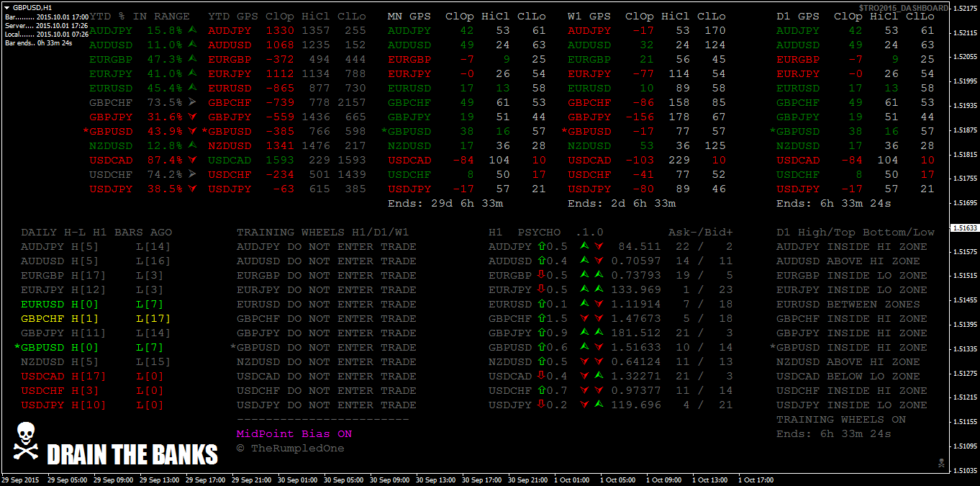Click the large skull and crossbones logo
This screenshot has height=486, width=980.
click(x=25, y=441)
